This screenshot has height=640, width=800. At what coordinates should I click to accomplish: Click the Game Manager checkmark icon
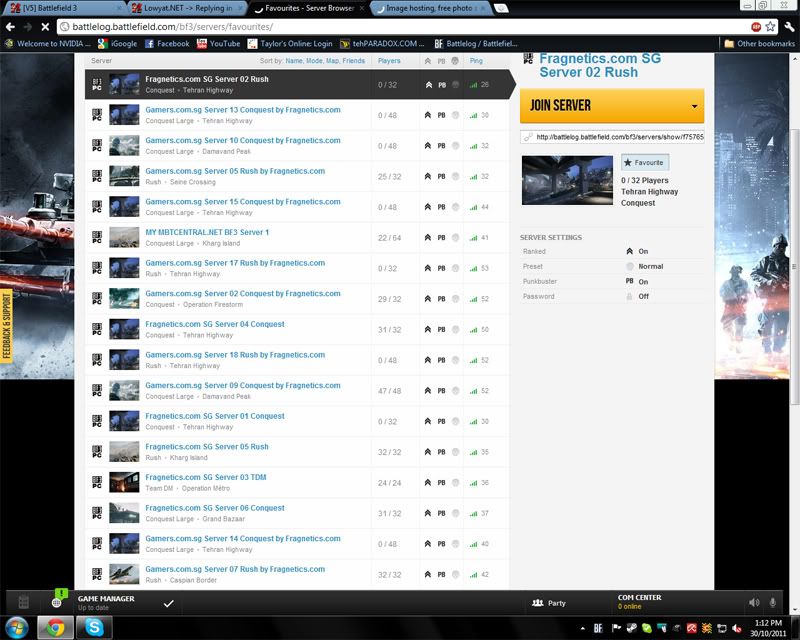pos(168,603)
